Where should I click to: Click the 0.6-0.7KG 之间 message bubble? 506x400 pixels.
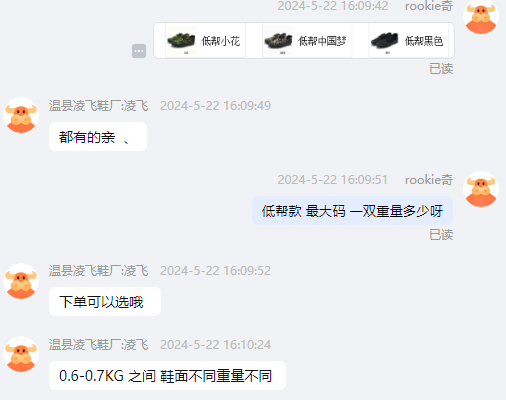(x=167, y=376)
